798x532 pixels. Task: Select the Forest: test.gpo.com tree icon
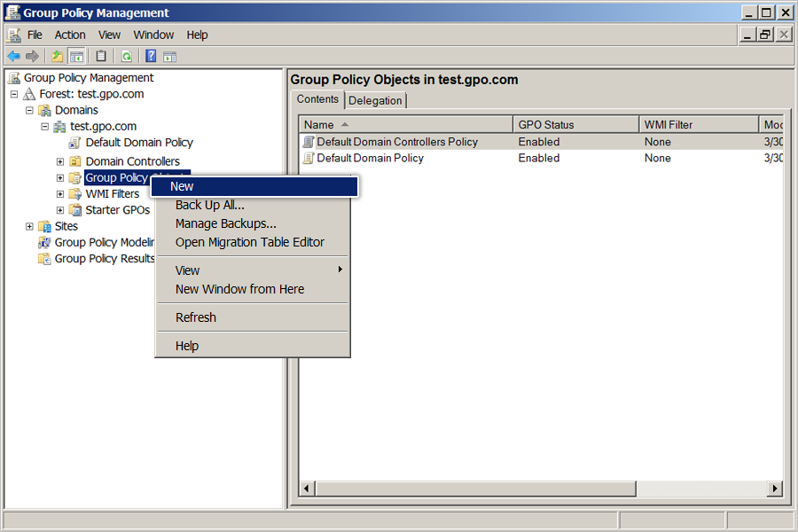click(29, 94)
